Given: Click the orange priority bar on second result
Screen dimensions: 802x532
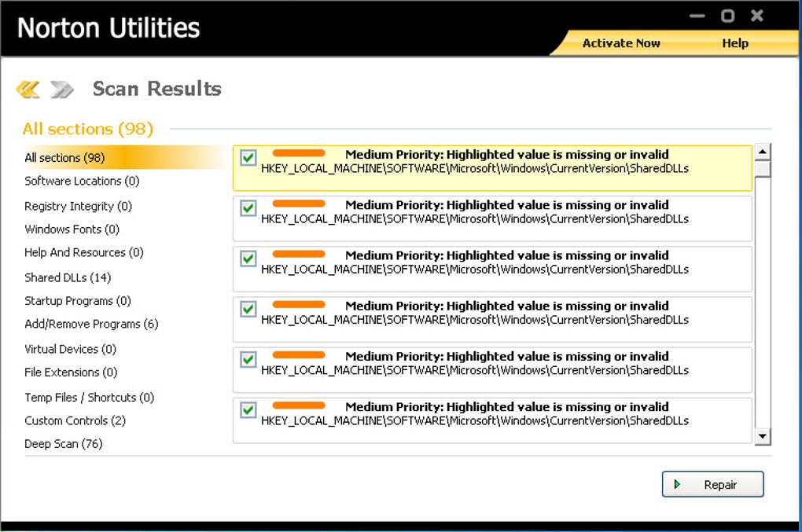Looking at the screenshot, I should tap(299, 204).
